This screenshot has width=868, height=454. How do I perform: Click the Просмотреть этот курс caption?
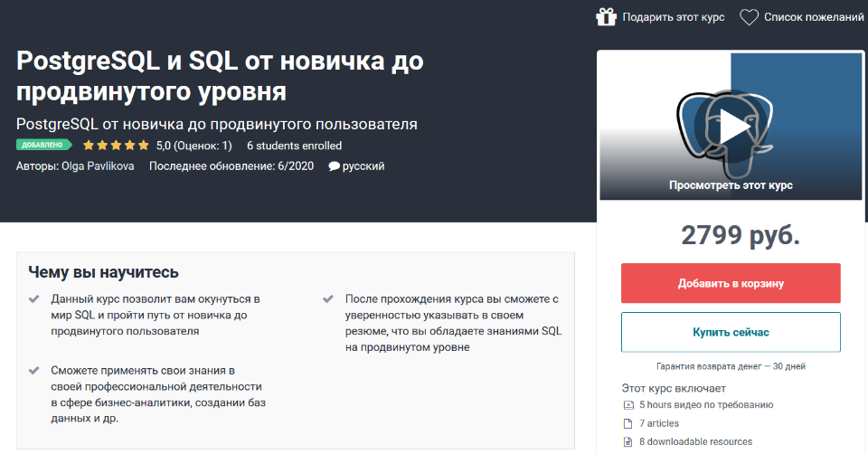731,184
